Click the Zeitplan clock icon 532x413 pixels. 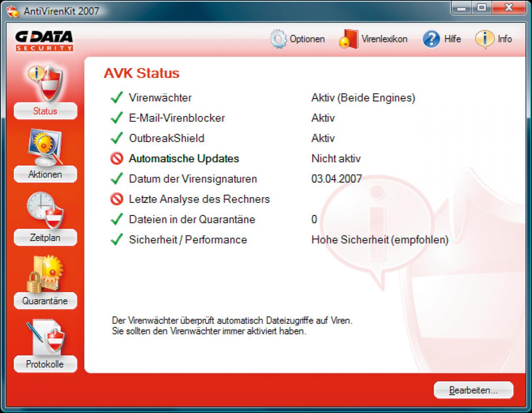coord(45,210)
